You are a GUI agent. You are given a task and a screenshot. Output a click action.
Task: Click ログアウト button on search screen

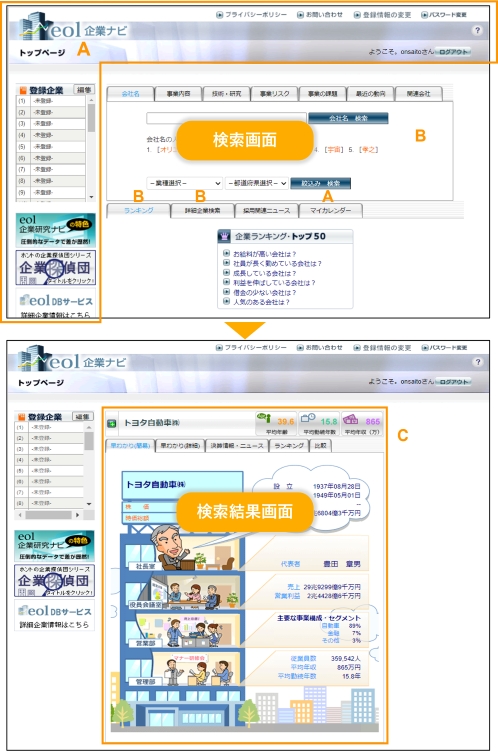click(453, 52)
